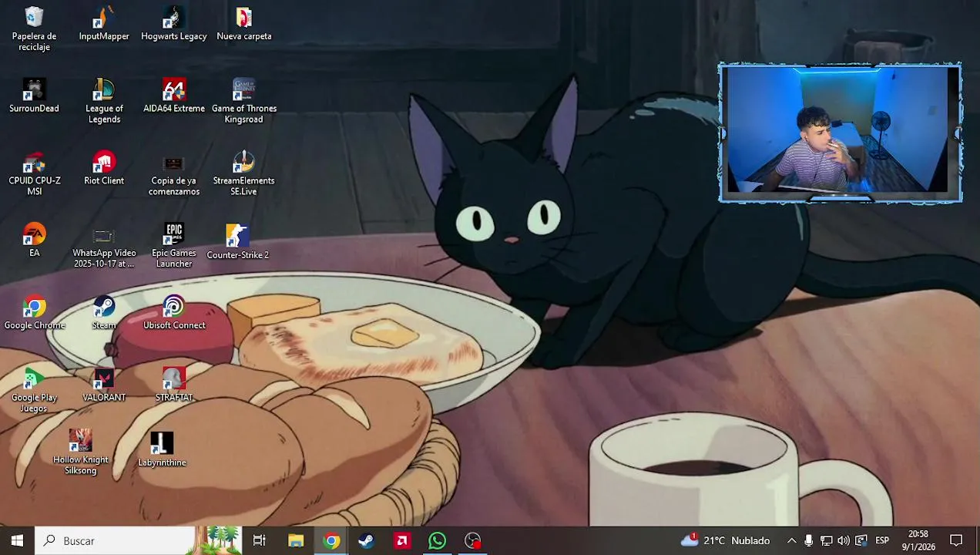Screen dimensions: 980x555
Task: Select the STRAFTAT game shortcut
Action: [x=174, y=385]
